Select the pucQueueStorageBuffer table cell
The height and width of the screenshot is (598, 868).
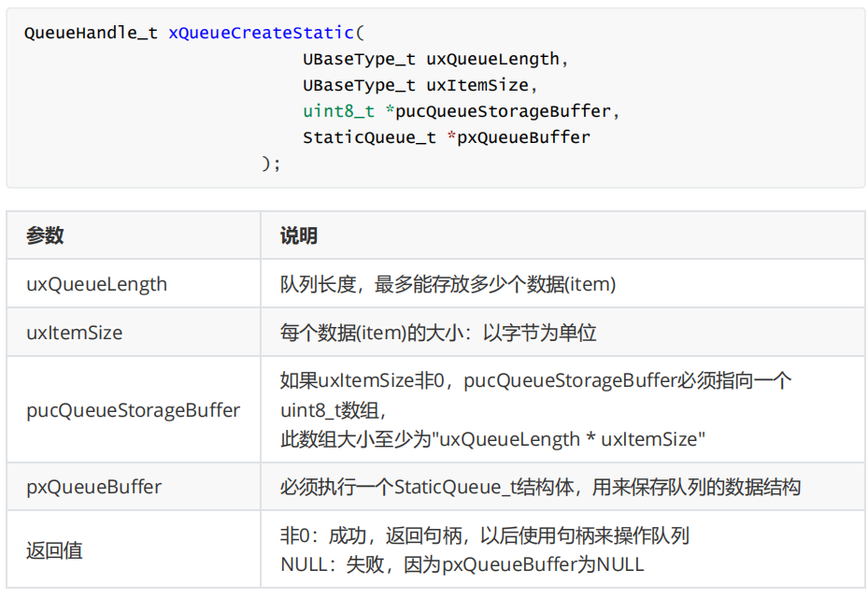(134, 410)
